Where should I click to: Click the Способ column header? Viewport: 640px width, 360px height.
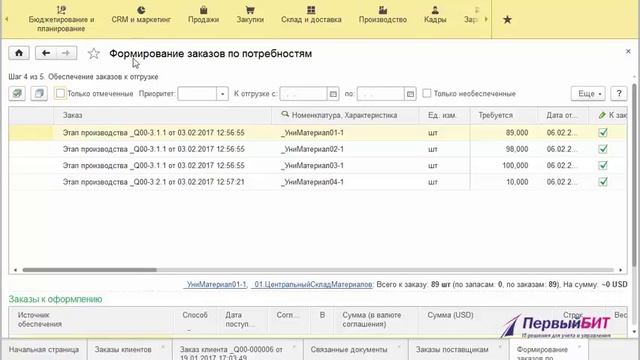[195, 315]
